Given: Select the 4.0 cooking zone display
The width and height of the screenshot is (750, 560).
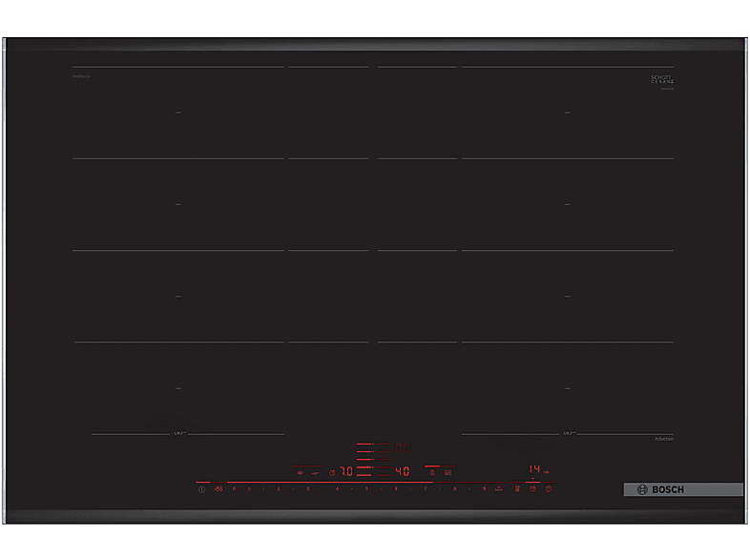Looking at the screenshot, I should (x=402, y=471).
